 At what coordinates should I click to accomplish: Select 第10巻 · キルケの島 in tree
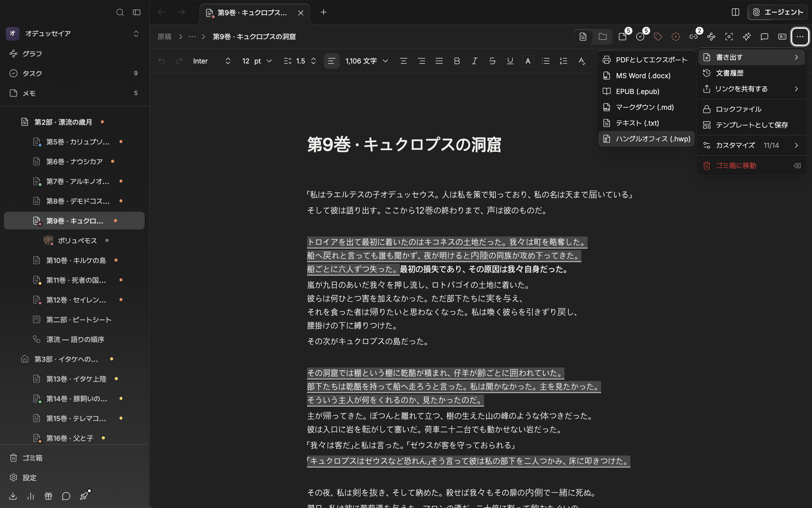pos(74,260)
